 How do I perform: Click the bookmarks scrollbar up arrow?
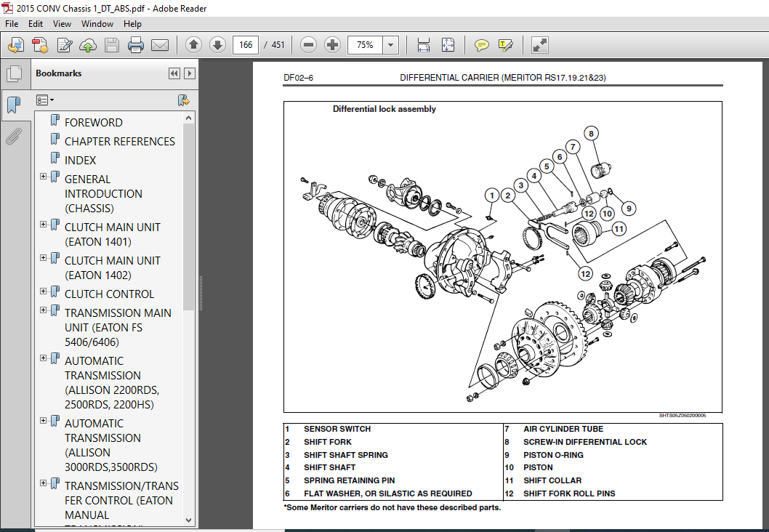[189, 118]
